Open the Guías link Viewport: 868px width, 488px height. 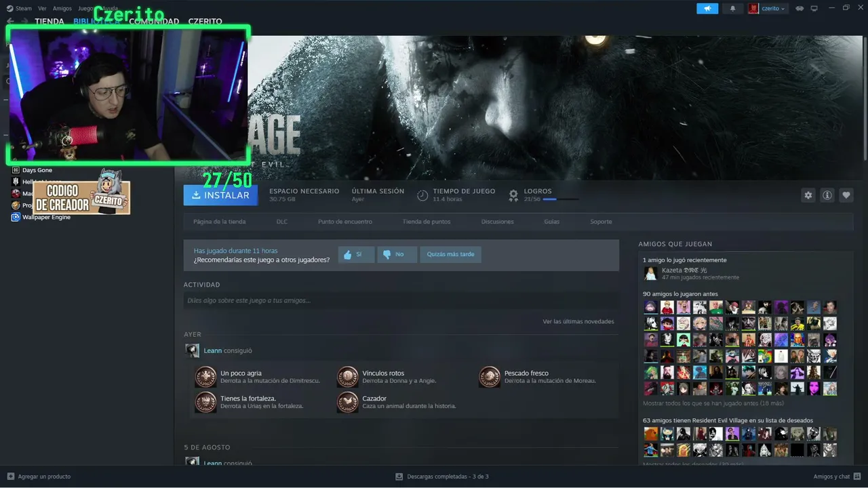[552, 222]
